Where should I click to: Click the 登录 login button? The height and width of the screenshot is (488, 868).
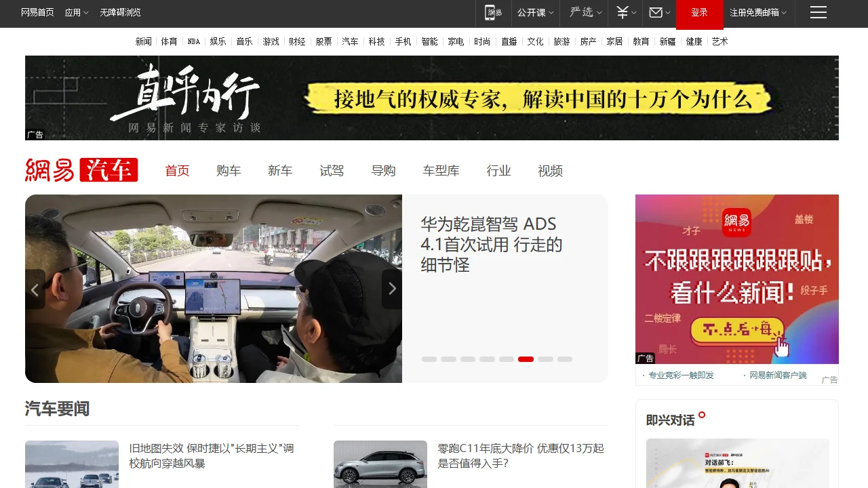click(x=699, y=12)
